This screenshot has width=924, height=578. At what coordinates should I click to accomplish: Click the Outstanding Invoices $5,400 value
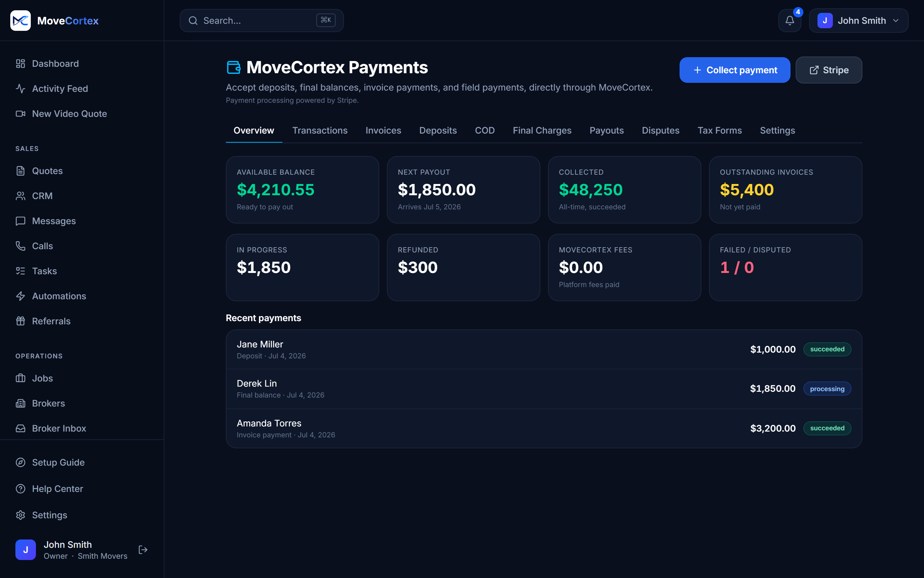click(747, 189)
